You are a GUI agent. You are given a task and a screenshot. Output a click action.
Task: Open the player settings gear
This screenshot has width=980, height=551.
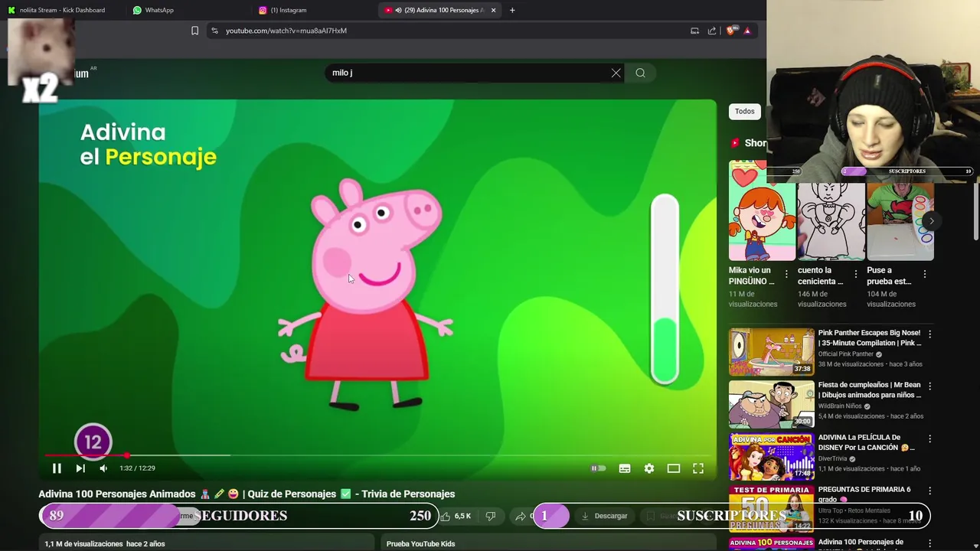[x=649, y=468]
